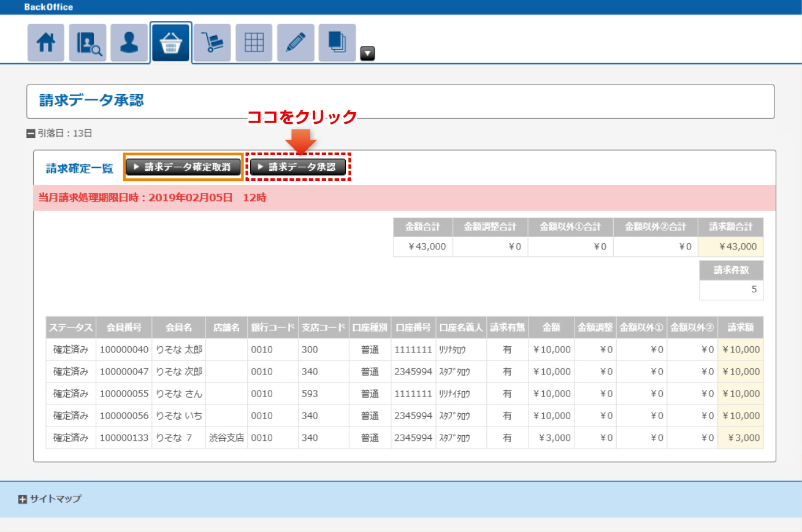The image size is (802, 532).
Task: Click the 請求有無 column header
Action: click(x=507, y=327)
